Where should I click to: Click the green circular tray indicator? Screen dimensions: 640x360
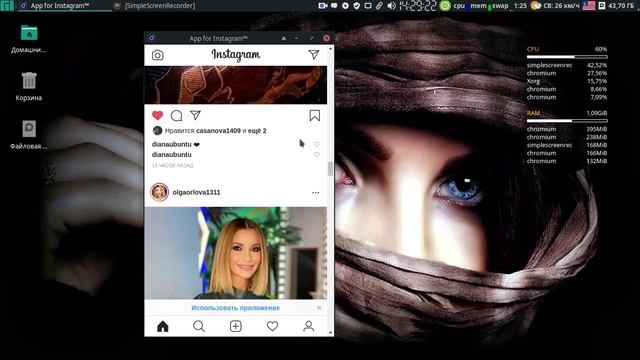click(x=445, y=6)
